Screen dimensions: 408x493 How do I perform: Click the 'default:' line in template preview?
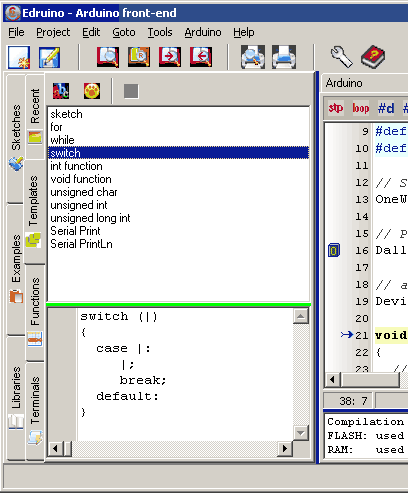[127, 396]
